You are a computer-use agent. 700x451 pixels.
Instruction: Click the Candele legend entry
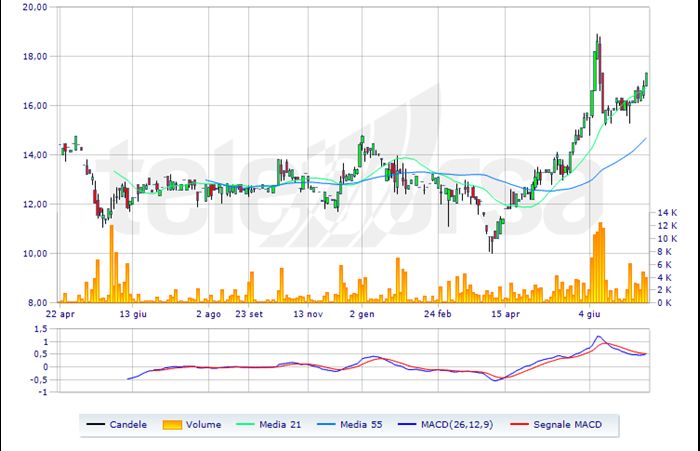pyautogui.click(x=117, y=424)
